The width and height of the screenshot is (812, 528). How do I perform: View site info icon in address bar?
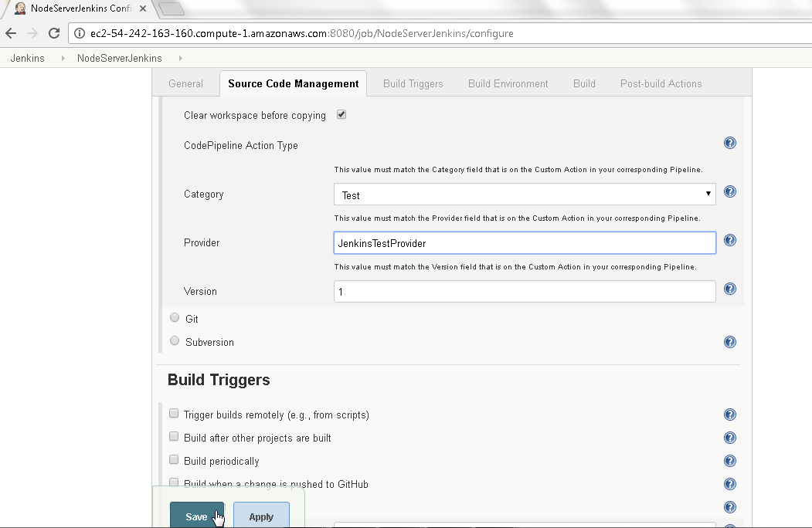[x=80, y=34]
